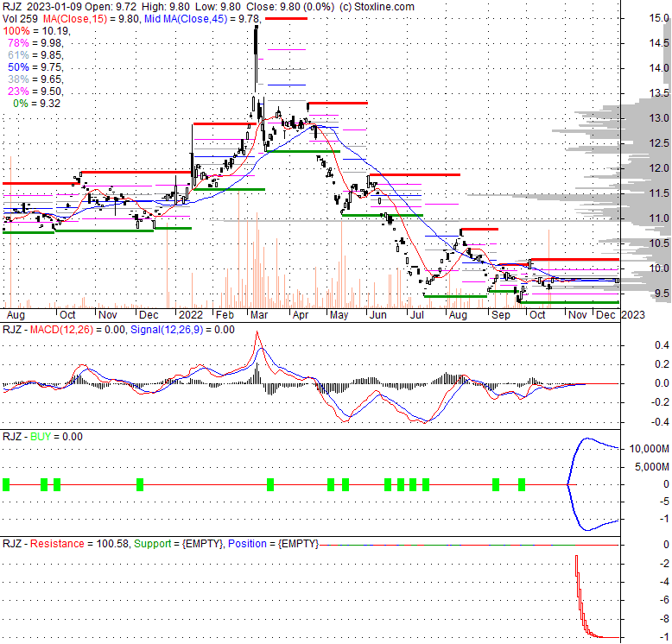Click the '13.0' price axis value

(x=659, y=118)
